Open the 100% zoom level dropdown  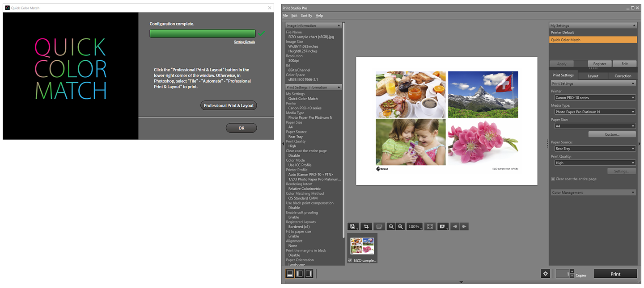[415, 226]
